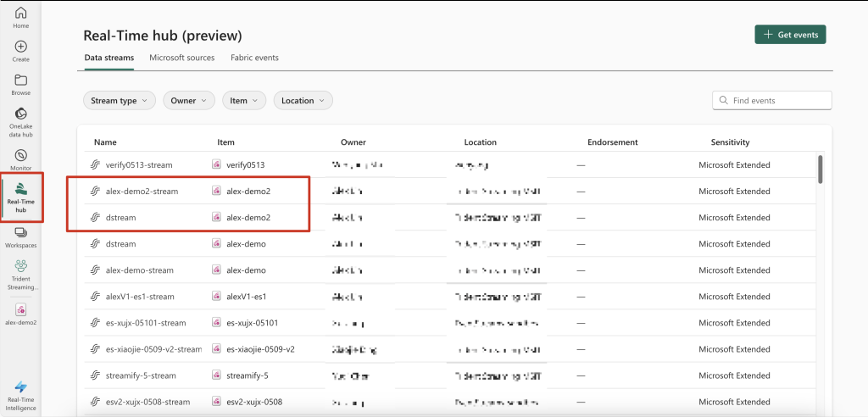
Task: Open the es-xiaojie-0509-v2-stream link
Action: [154, 349]
